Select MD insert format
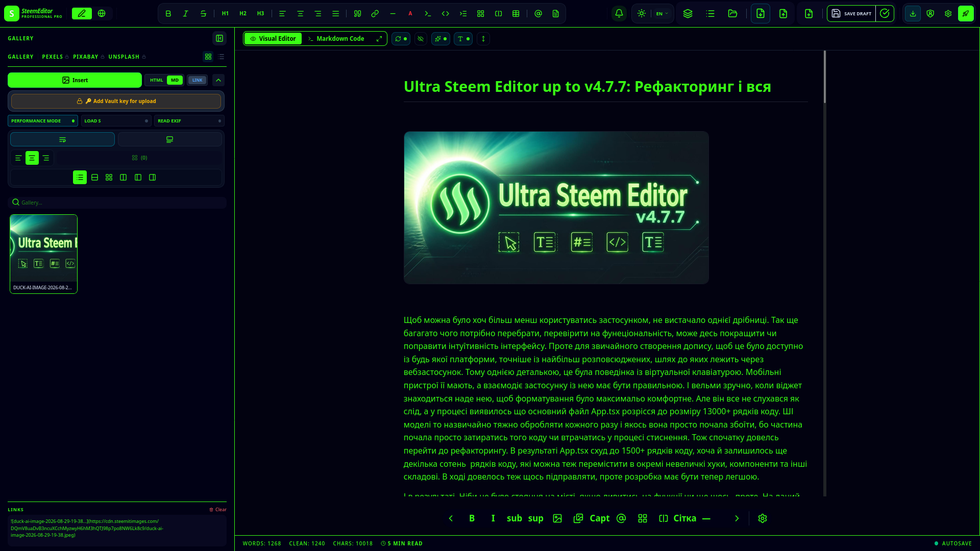Image resolution: width=980 pixels, height=551 pixels. (x=175, y=80)
